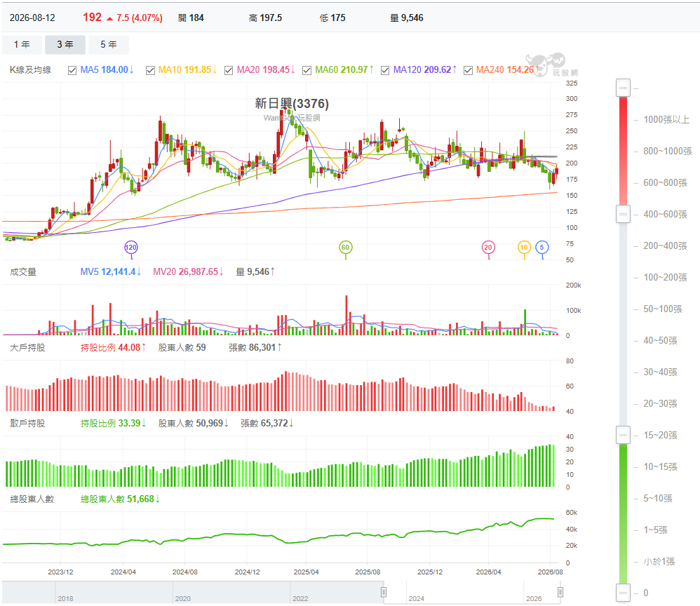Select the 1年 time range tab

22,45
